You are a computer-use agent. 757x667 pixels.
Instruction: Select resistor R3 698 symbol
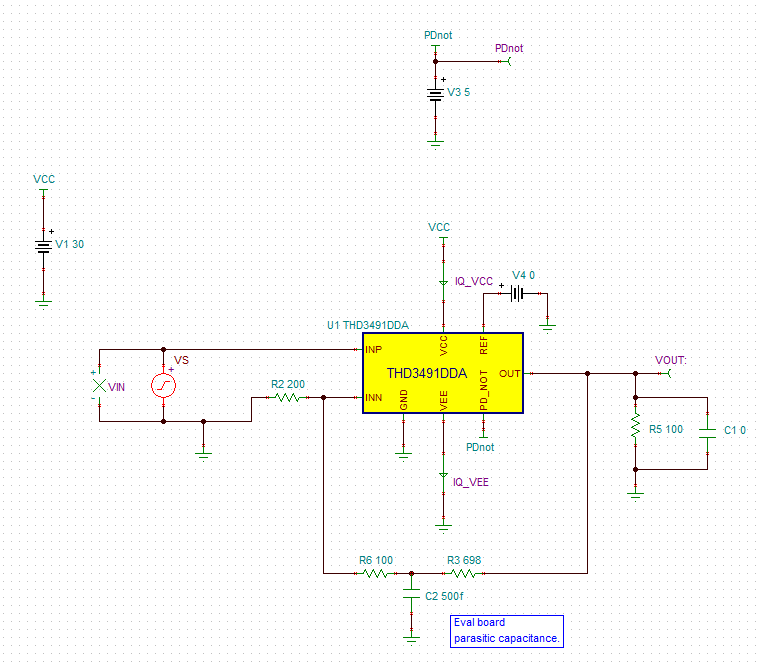463,573
